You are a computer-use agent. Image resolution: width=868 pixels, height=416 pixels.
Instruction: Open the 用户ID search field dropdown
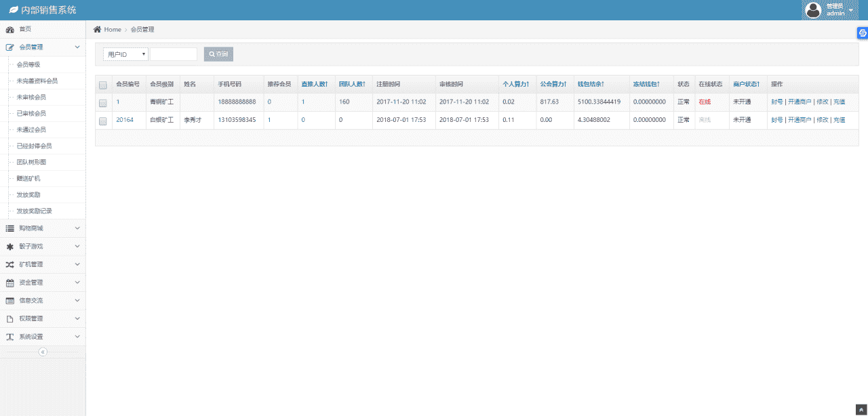125,54
